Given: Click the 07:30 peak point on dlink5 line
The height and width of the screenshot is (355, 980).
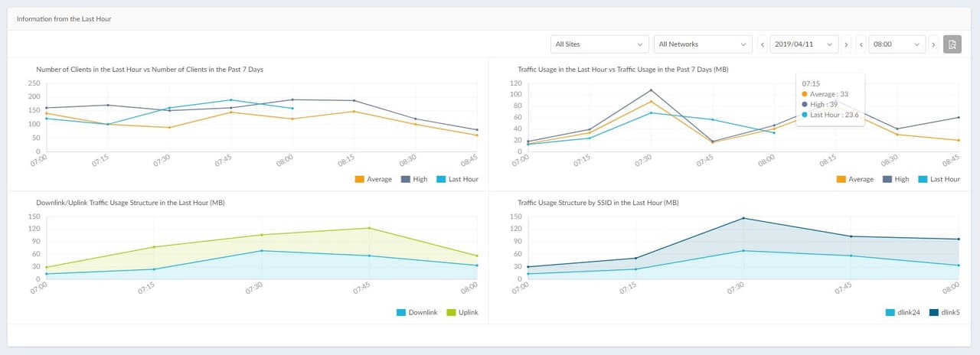Looking at the screenshot, I should tap(743, 218).
